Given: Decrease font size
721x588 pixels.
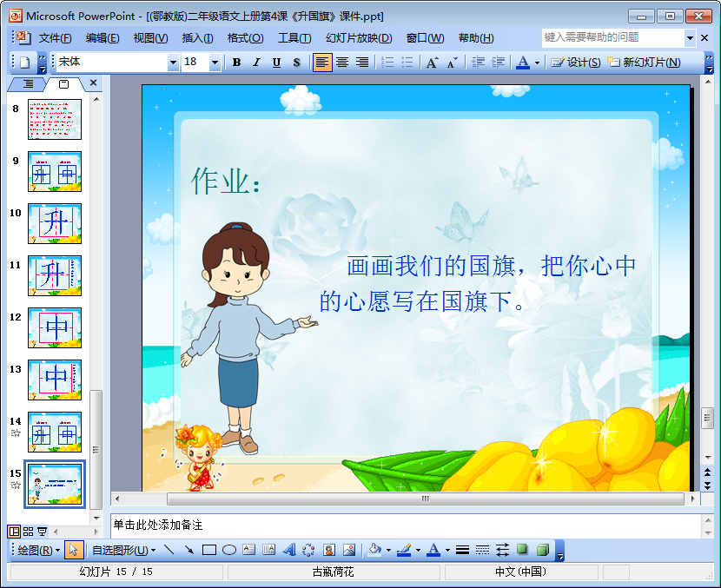Looking at the screenshot, I should point(453,62).
